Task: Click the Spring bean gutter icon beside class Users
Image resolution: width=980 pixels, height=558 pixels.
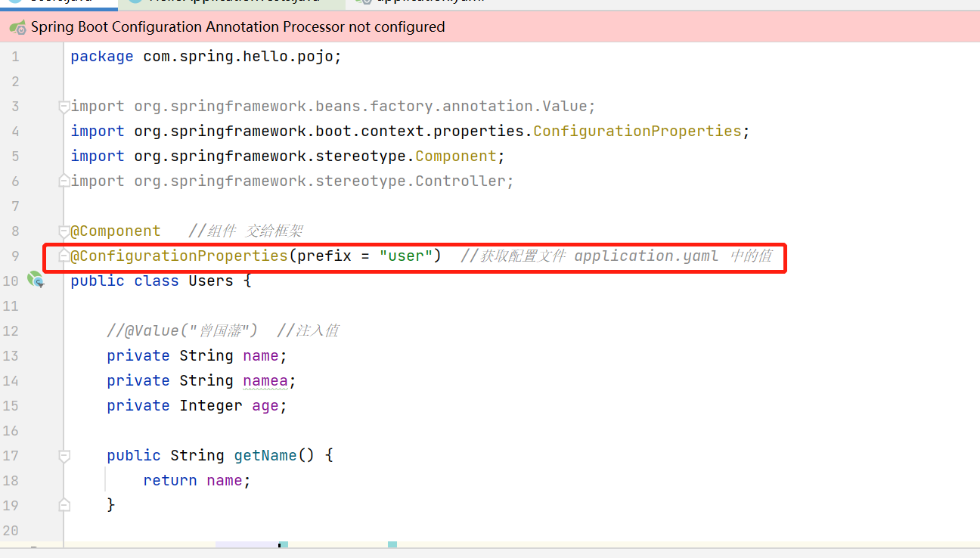Action: click(36, 281)
